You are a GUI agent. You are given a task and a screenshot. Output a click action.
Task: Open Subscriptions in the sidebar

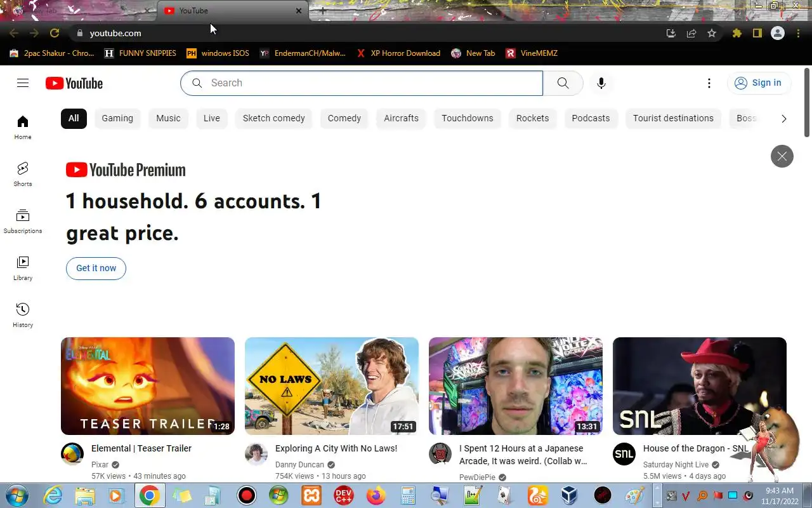(23, 221)
